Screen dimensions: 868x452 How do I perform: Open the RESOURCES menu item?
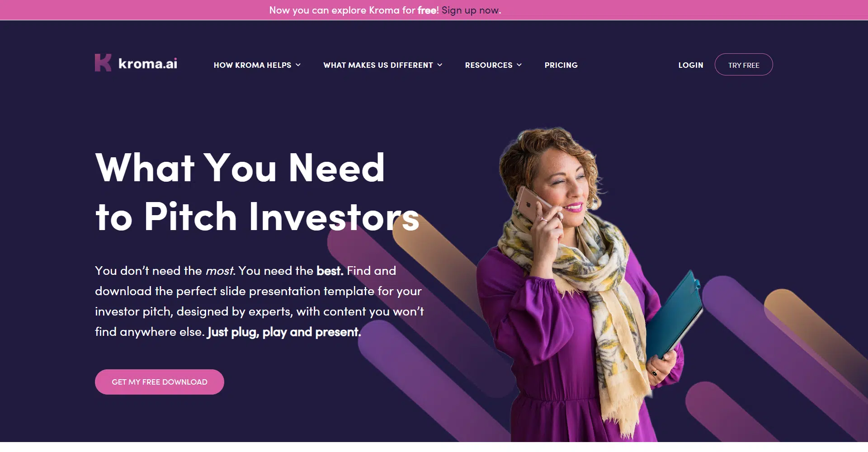pyautogui.click(x=489, y=65)
